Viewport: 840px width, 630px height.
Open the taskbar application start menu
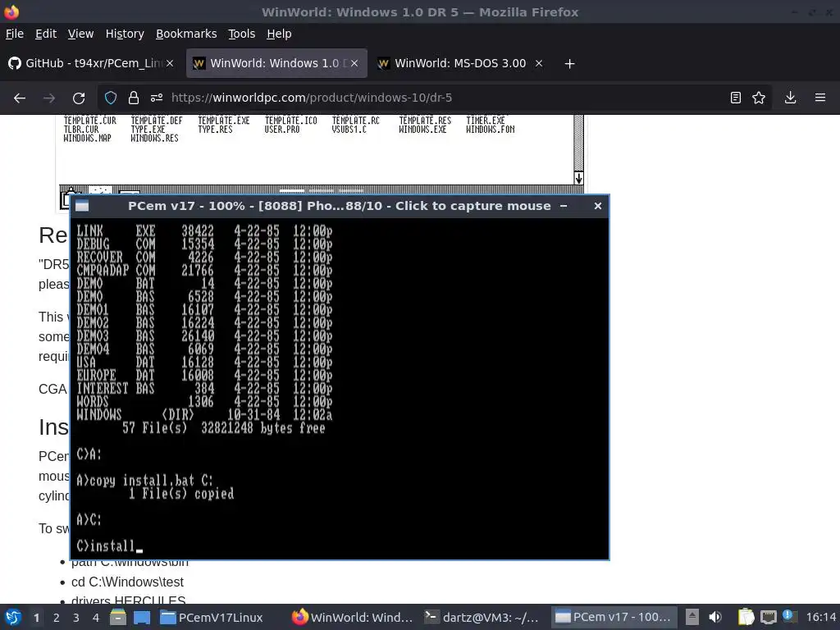13,617
